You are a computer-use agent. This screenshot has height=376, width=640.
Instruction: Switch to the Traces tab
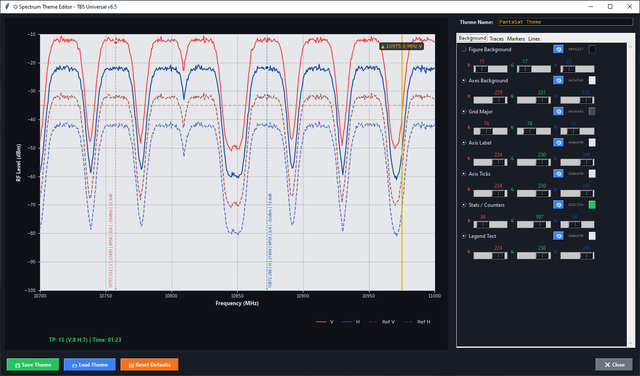pos(496,39)
